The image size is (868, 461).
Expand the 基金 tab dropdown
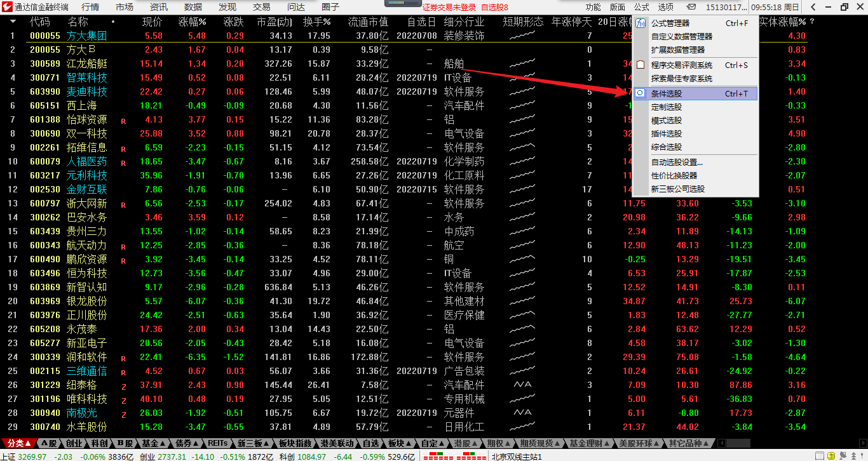pyautogui.click(x=163, y=443)
